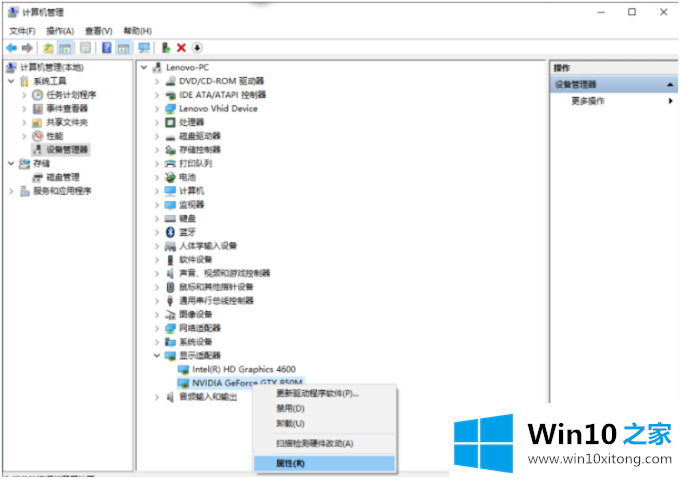Click the 任务计划程序 clock icon

tap(38, 95)
